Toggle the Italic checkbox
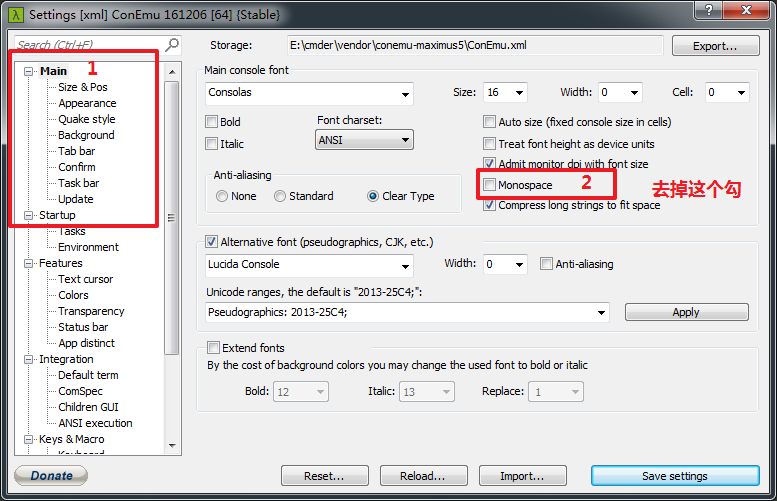Screen dimensions: 777x501 click(x=212, y=144)
